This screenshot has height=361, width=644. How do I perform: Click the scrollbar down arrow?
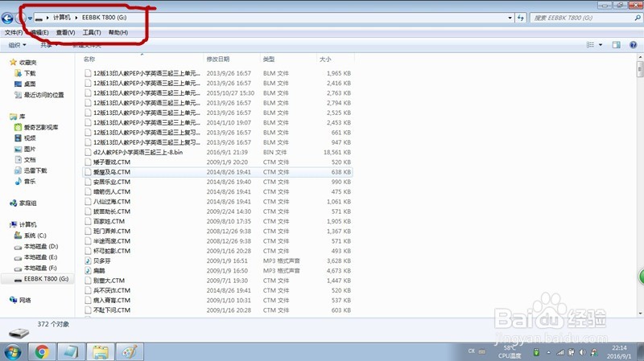(640, 314)
